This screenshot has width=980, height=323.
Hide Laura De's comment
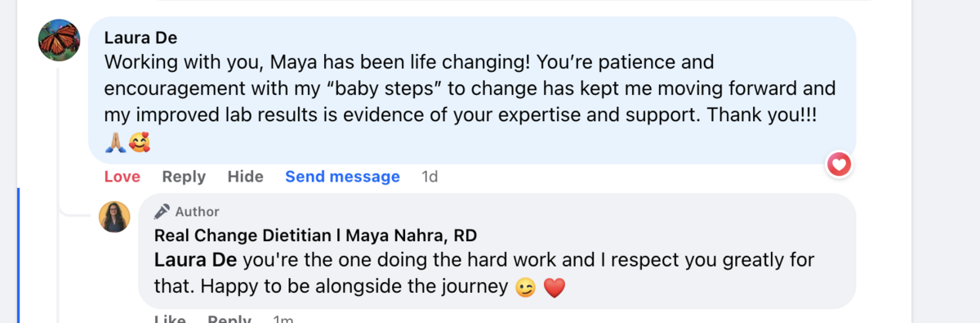point(245,177)
